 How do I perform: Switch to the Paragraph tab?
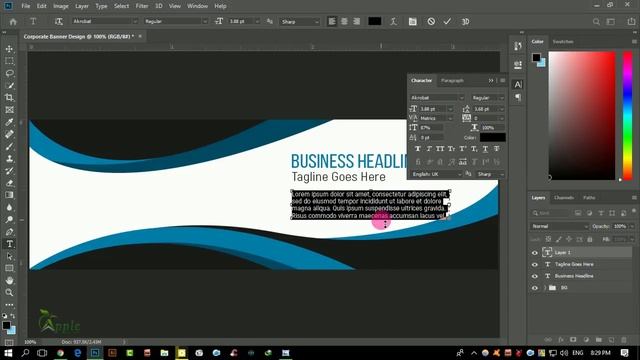(452, 81)
